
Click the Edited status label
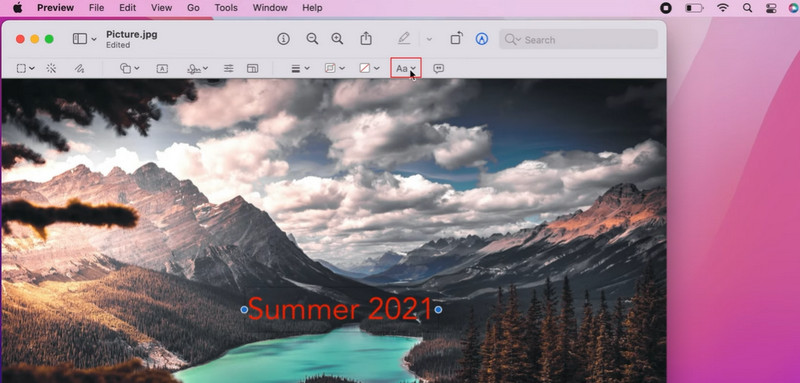[x=118, y=45]
